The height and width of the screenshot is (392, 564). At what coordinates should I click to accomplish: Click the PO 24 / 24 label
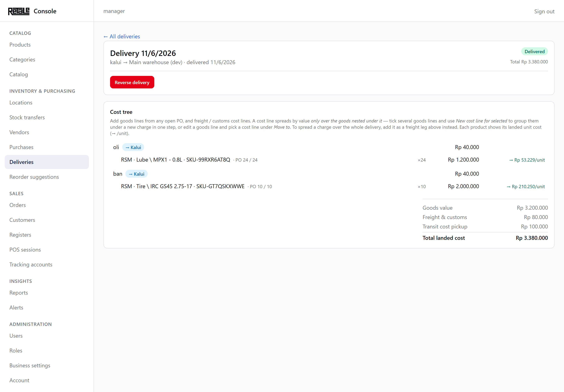(246, 160)
